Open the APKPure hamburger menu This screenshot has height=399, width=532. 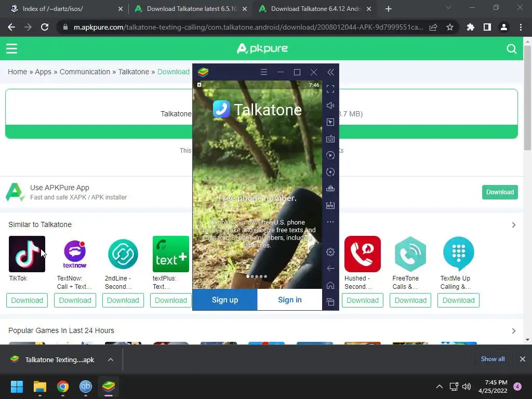pos(11,48)
